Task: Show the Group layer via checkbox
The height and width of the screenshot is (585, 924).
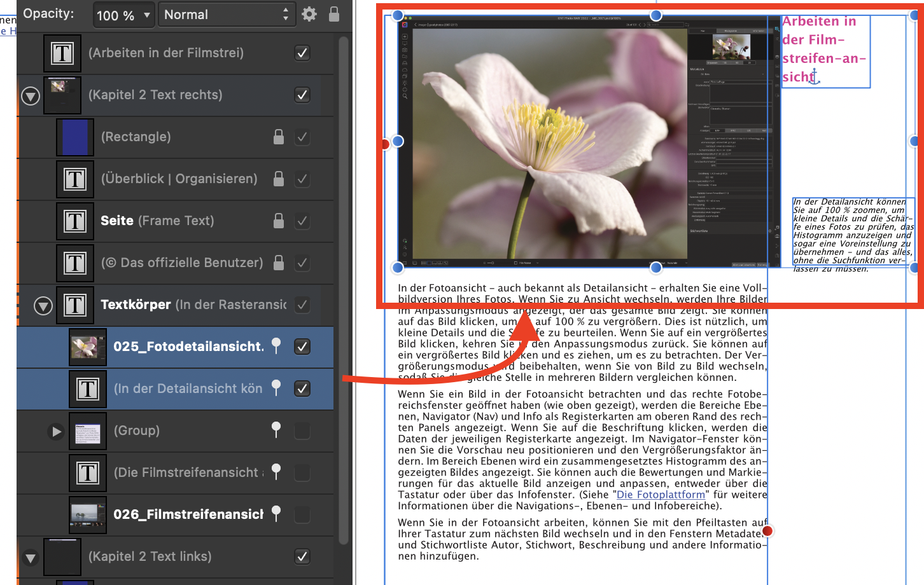Action: click(x=302, y=430)
